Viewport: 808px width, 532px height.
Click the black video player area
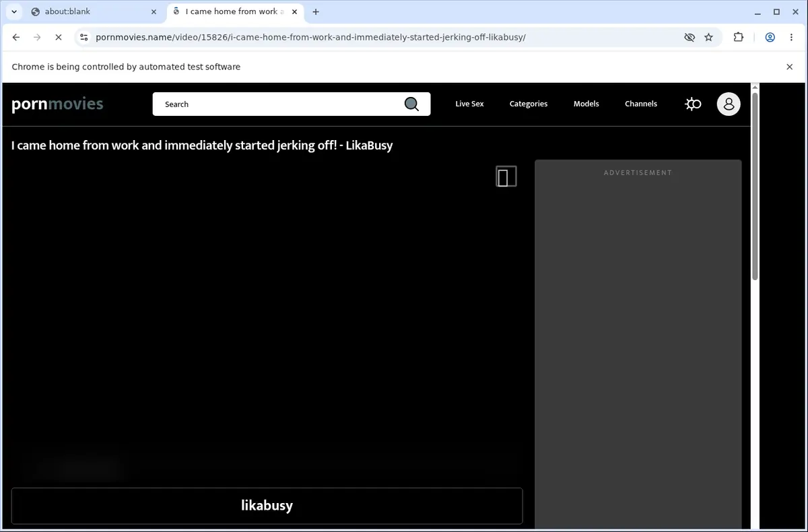(267, 320)
